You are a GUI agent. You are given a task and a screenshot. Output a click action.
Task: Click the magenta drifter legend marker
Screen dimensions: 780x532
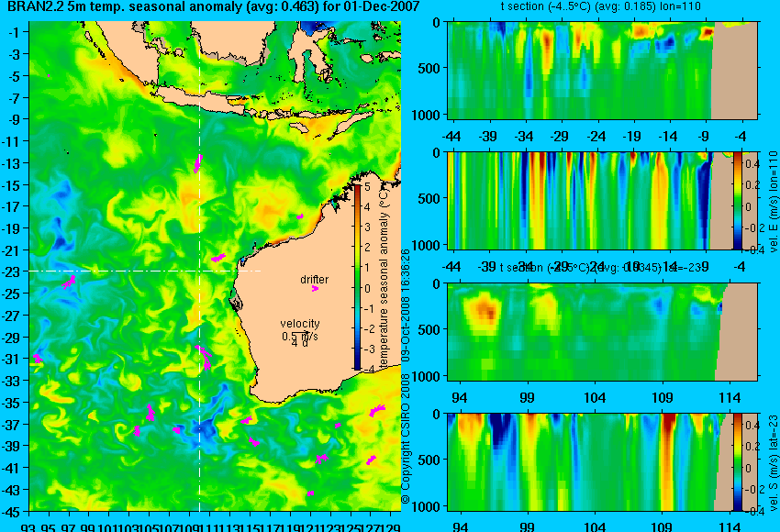tap(315, 288)
